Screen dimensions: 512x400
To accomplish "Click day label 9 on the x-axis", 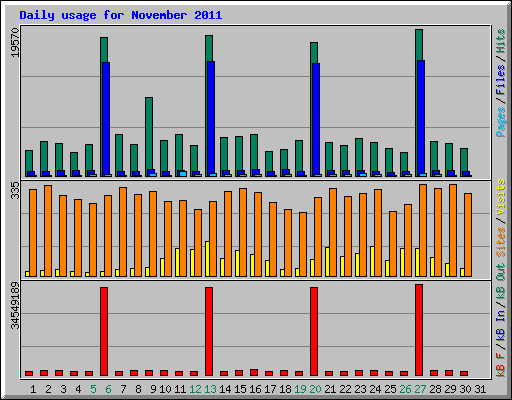I will [153, 389].
